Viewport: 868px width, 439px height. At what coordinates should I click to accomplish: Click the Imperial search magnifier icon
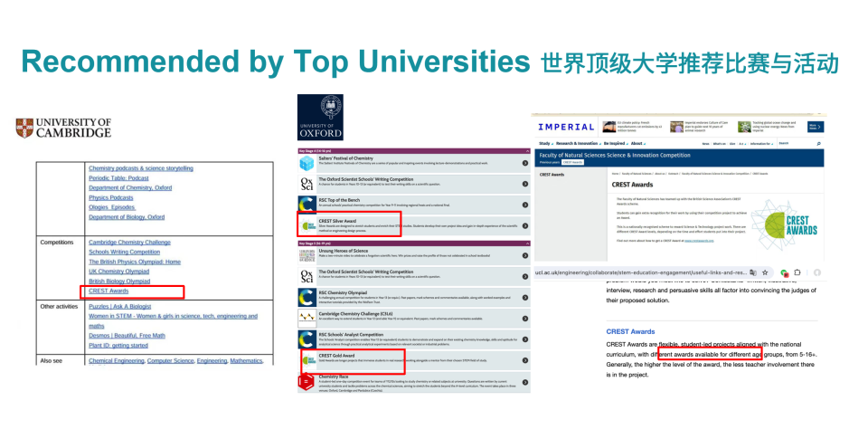[x=819, y=144]
